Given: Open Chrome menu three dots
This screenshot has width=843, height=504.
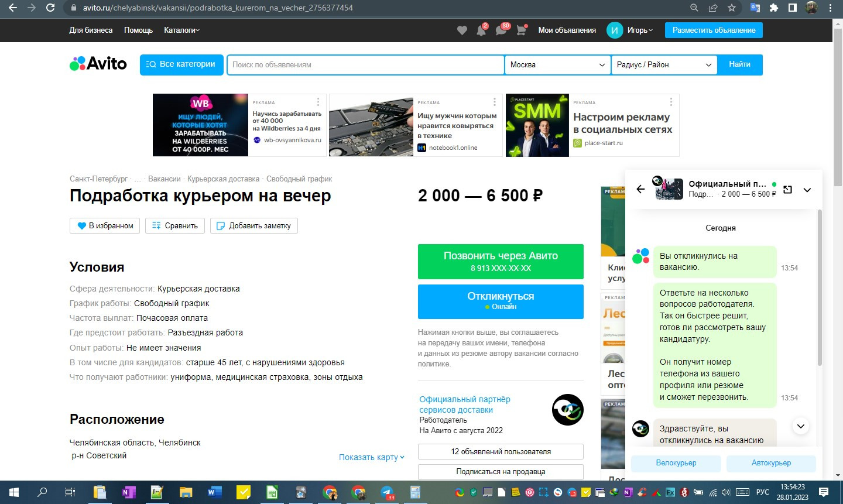Looking at the screenshot, I should point(830,8).
